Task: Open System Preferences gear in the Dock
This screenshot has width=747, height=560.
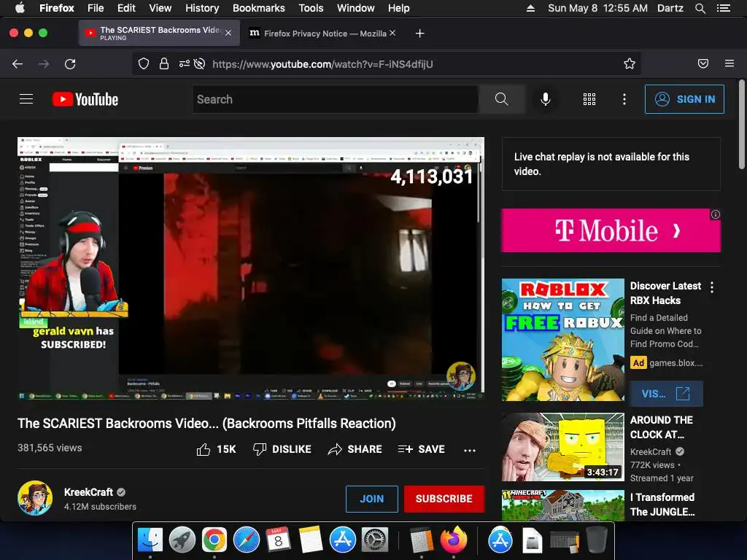Action: coord(375,540)
